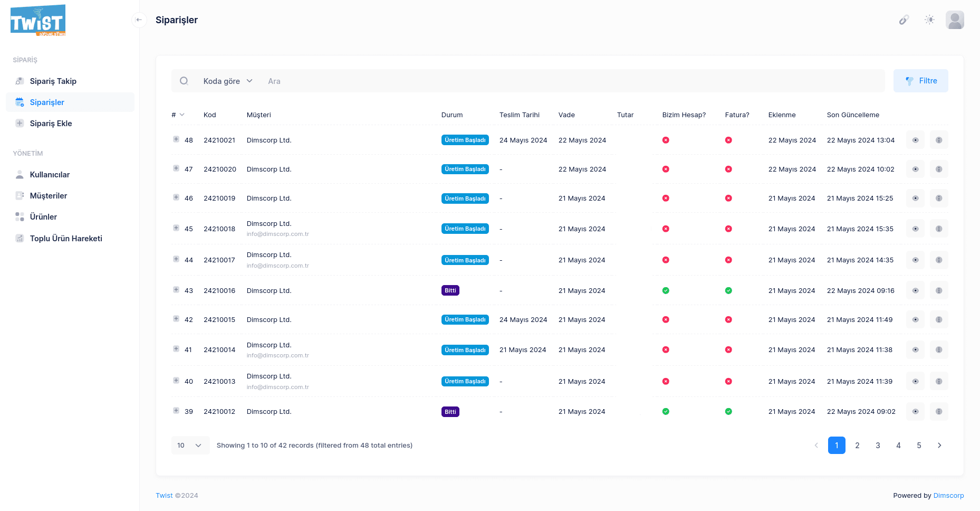Click the Twist logo in sidebar
The image size is (980, 511).
38,21
